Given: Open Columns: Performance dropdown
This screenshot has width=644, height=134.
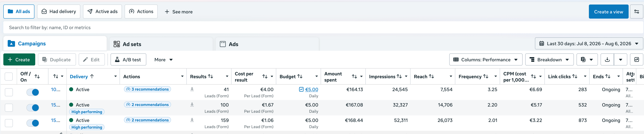Looking at the screenshot, I should click(x=486, y=60).
